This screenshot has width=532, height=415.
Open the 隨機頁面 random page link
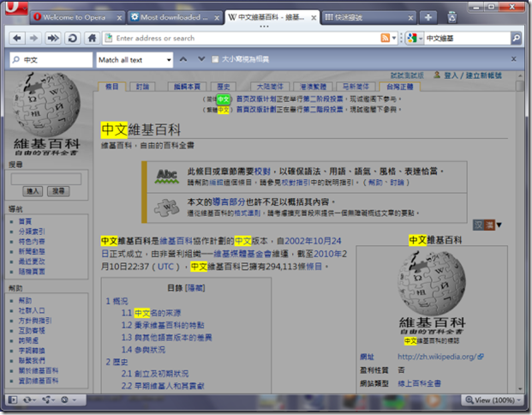pyautogui.click(x=32, y=271)
